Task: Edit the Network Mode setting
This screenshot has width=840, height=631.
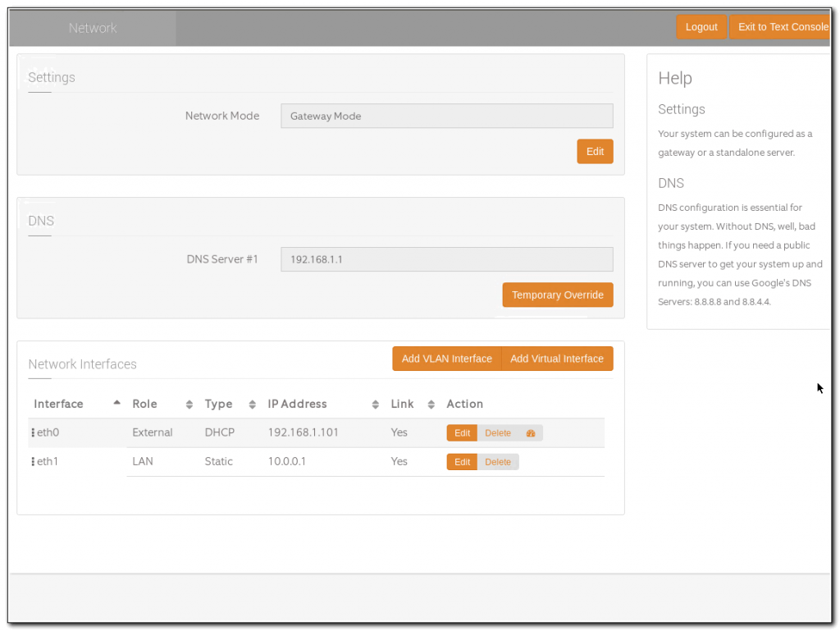Action: (x=595, y=152)
